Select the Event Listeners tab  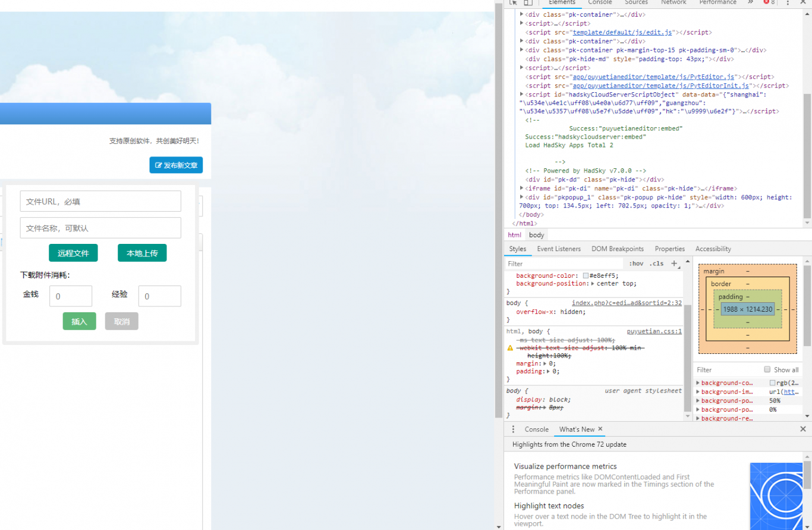[x=559, y=249]
